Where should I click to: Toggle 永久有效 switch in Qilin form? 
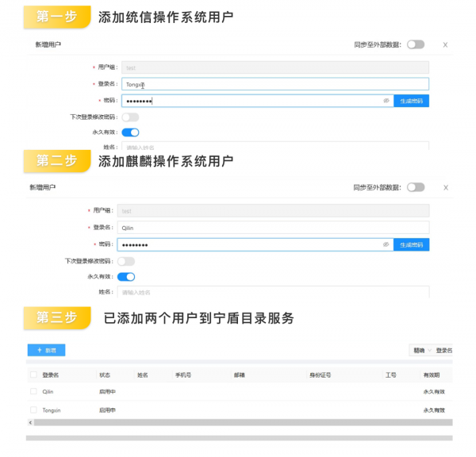click(x=126, y=277)
